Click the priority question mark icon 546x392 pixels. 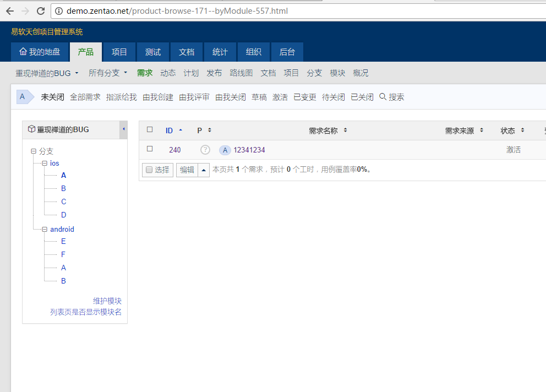pos(205,150)
